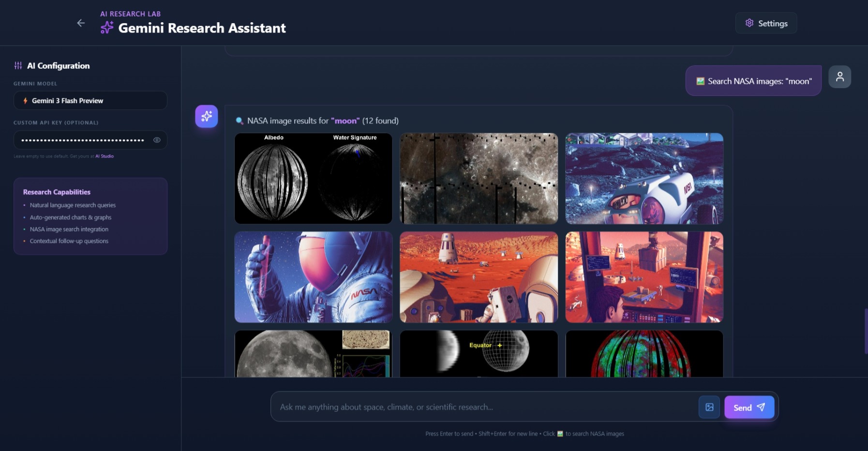Click the picture icon in the user message
Image resolution: width=868 pixels, height=451 pixels.
[700, 81]
